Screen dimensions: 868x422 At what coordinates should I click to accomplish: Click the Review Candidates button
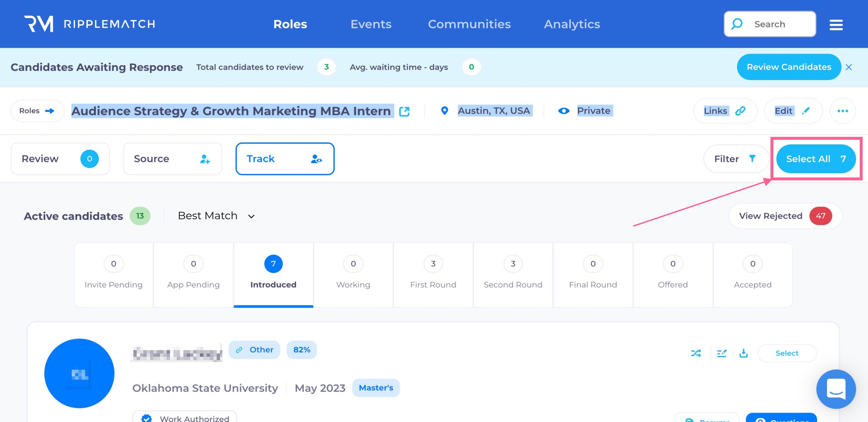tap(788, 67)
